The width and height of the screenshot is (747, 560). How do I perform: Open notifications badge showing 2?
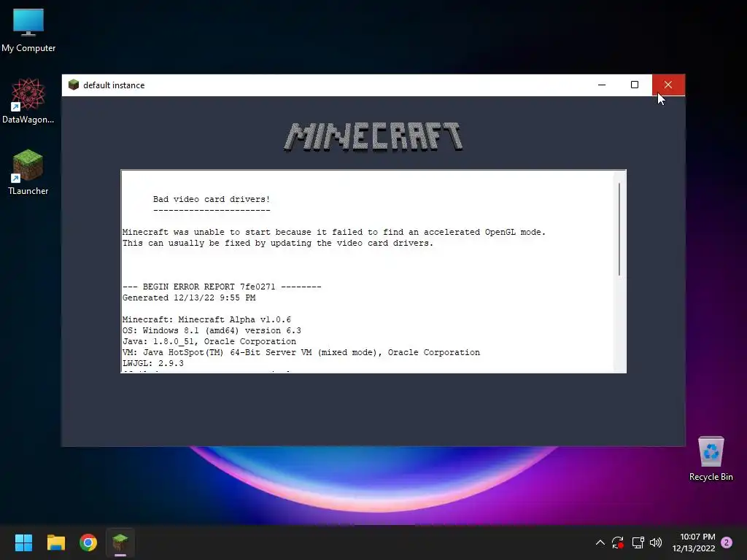(x=727, y=542)
